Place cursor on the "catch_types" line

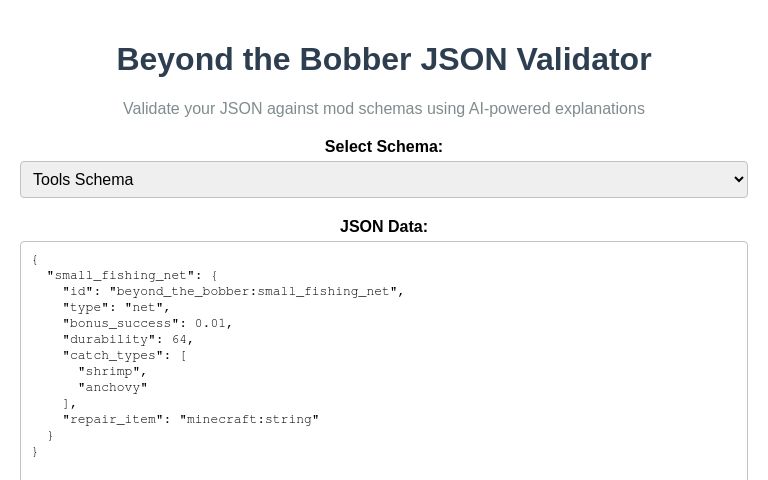(x=124, y=356)
